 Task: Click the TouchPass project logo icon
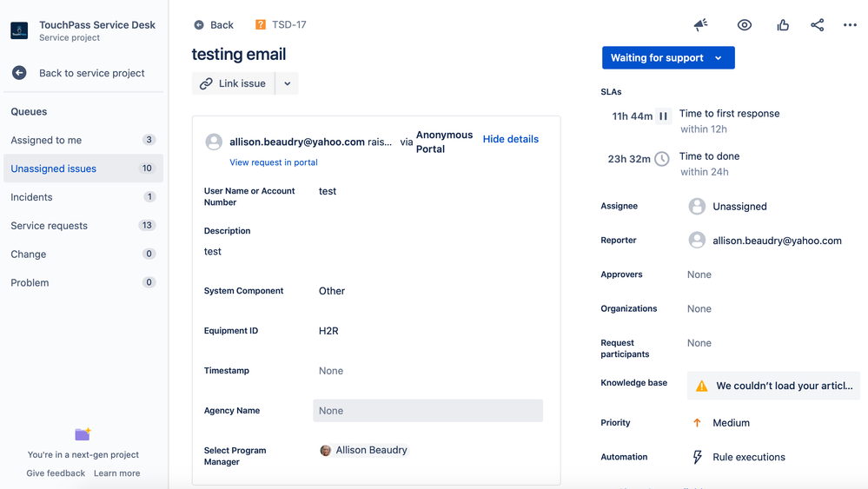[x=19, y=30]
